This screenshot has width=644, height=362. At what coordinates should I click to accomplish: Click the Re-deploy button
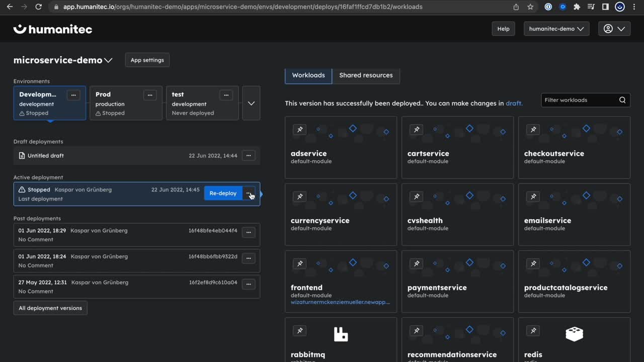[x=222, y=193]
